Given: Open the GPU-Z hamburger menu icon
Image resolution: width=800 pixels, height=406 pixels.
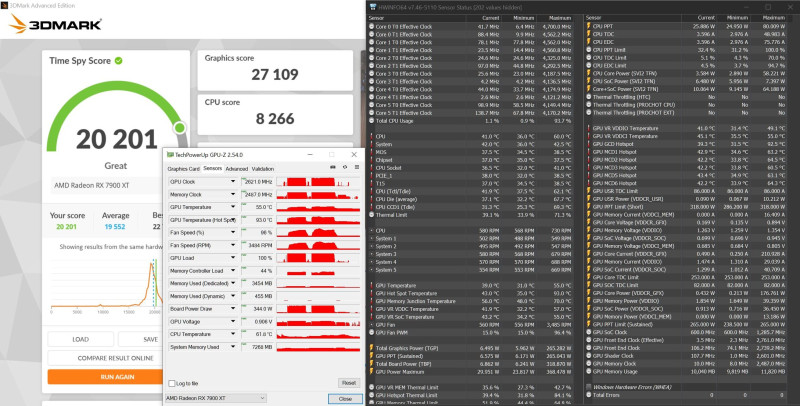Looking at the screenshot, I should [x=357, y=167].
